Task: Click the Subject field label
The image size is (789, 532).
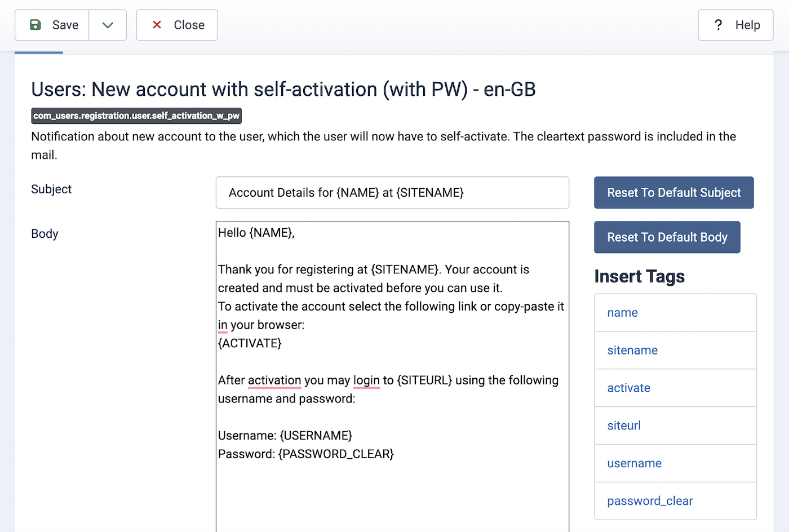Action: [x=51, y=189]
